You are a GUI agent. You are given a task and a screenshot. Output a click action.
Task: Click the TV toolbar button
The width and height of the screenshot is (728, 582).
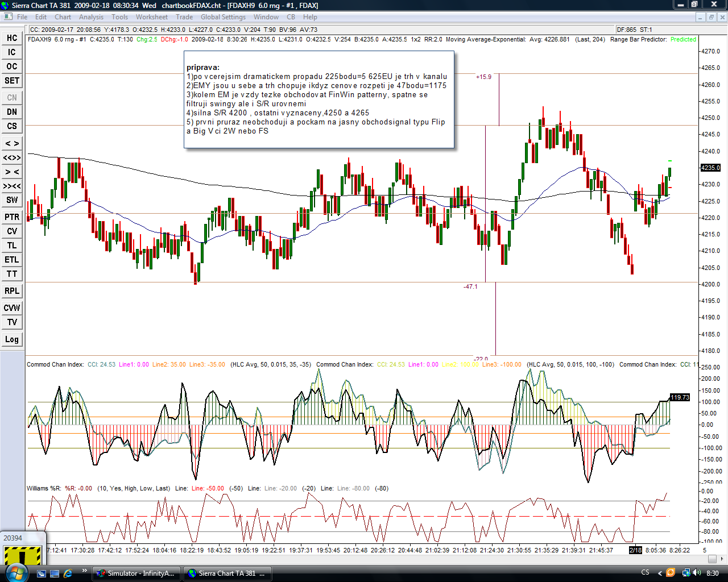[12, 322]
